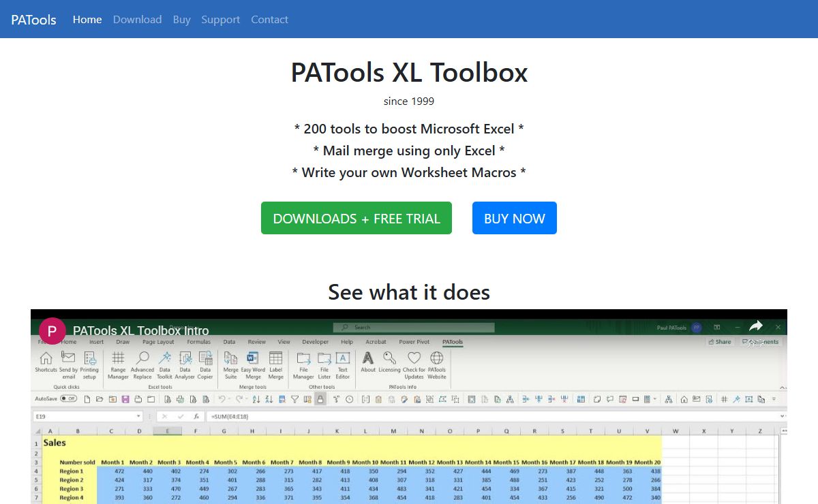Click the Undo arrow in the quick toolbar

[222, 399]
